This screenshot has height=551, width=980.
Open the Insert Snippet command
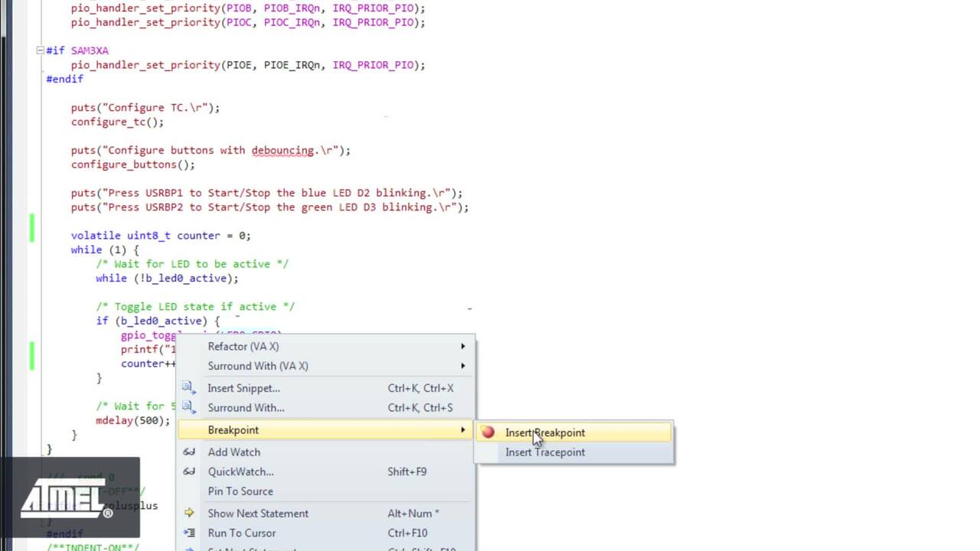tap(243, 387)
